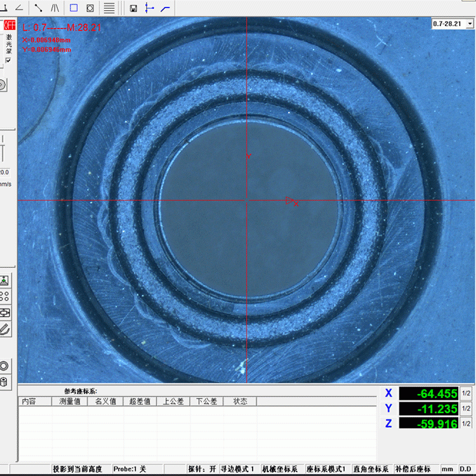Image resolution: width=476 pixels, height=476 pixels.
Task: Select the blue step-curve tool icon
Action: 166,8
